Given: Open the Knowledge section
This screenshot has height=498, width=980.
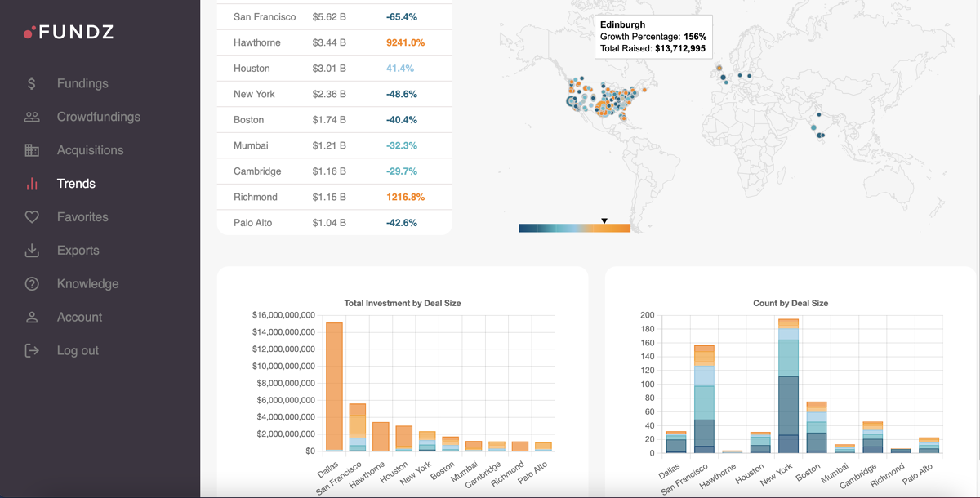Looking at the screenshot, I should point(88,284).
